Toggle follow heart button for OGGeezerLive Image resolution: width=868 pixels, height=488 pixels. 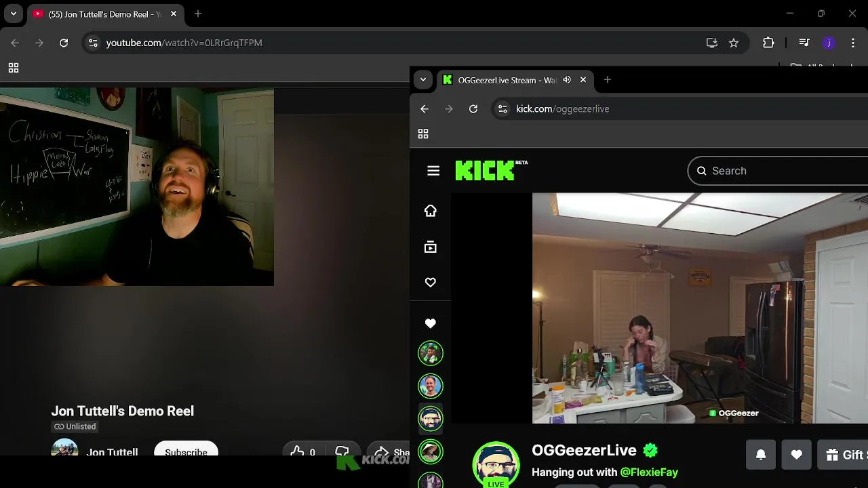point(797,455)
